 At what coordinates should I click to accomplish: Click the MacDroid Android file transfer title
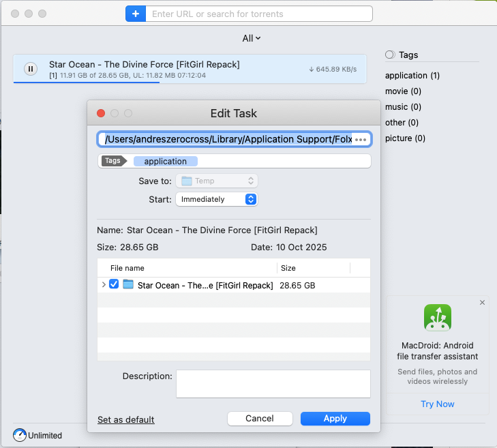click(x=438, y=350)
